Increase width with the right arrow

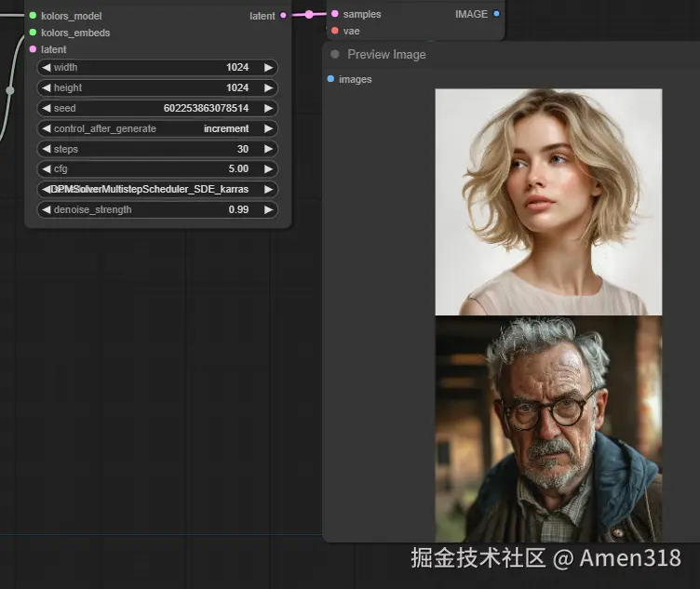[x=268, y=67]
